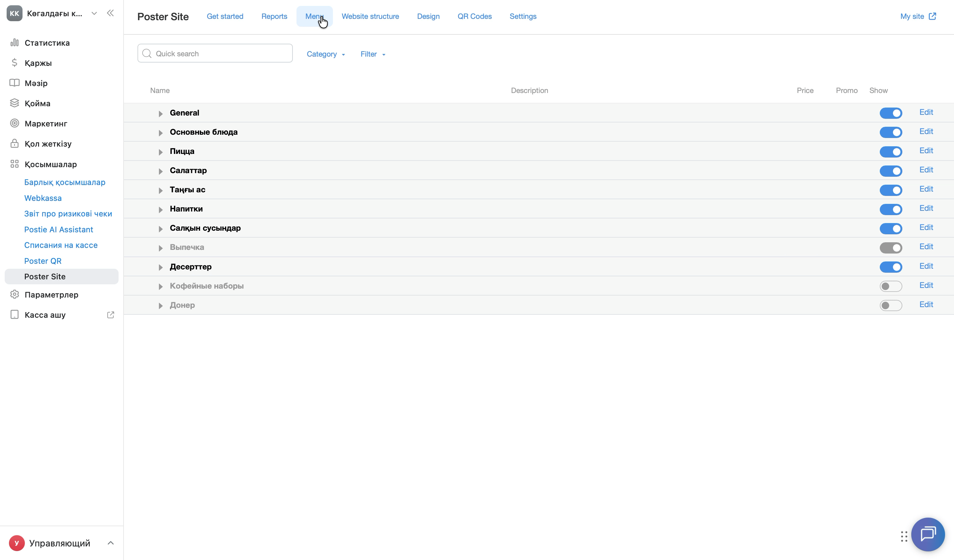Open the chat support bubble icon

(x=928, y=534)
